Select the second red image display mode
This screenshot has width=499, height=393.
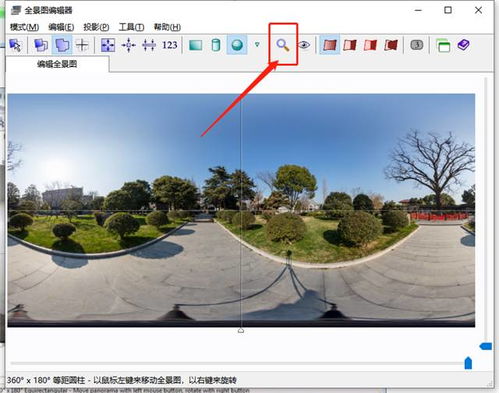350,45
